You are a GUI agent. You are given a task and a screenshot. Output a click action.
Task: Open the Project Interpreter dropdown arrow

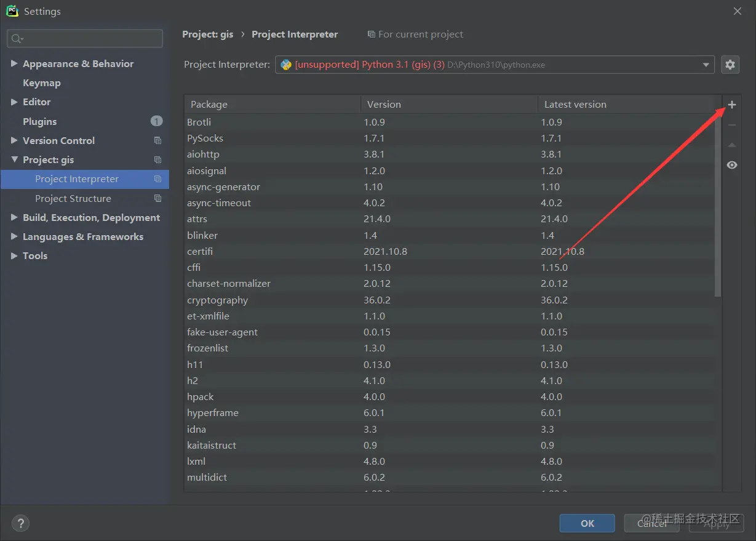click(x=706, y=65)
